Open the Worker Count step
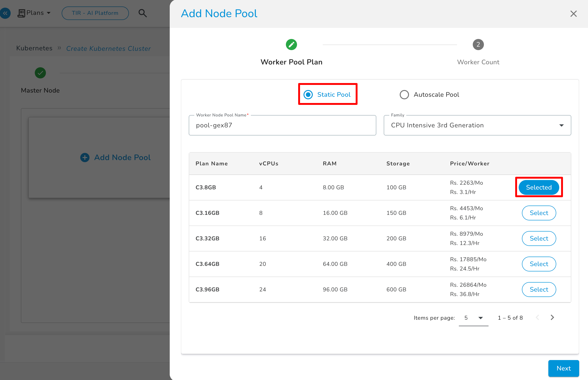Screen dimensions: 588x380 [x=478, y=62]
